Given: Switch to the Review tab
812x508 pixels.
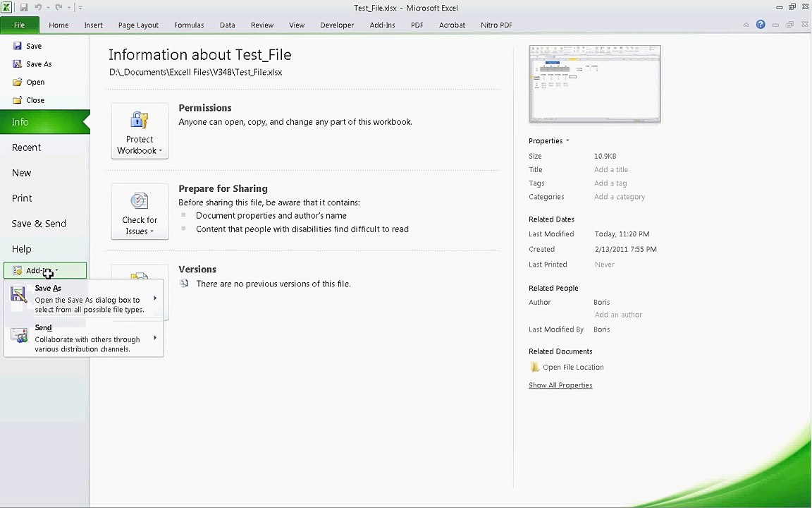Looking at the screenshot, I should click(x=262, y=25).
